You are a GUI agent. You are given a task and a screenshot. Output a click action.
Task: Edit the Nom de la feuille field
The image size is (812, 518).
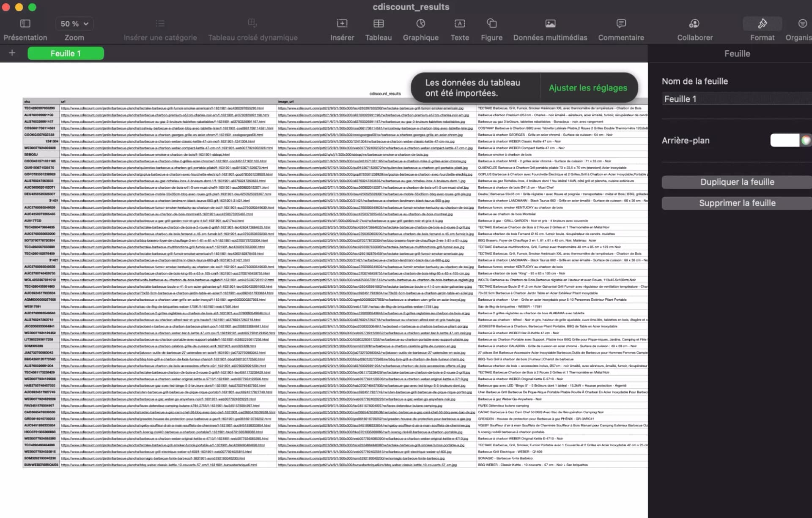coord(736,99)
